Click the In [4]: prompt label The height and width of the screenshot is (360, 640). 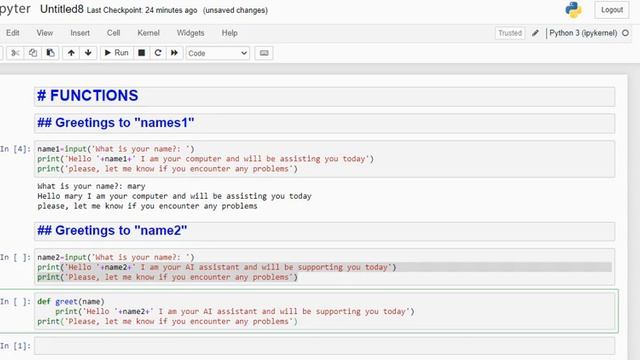16,149
